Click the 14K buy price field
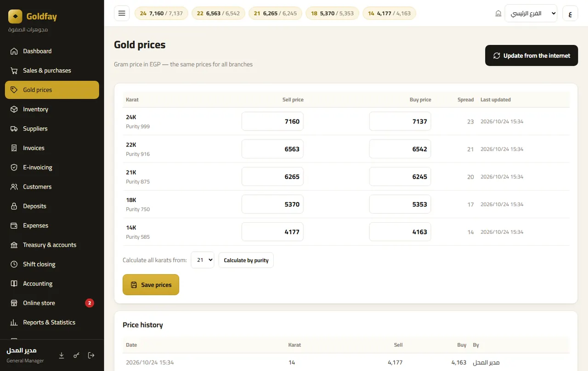 tap(400, 232)
